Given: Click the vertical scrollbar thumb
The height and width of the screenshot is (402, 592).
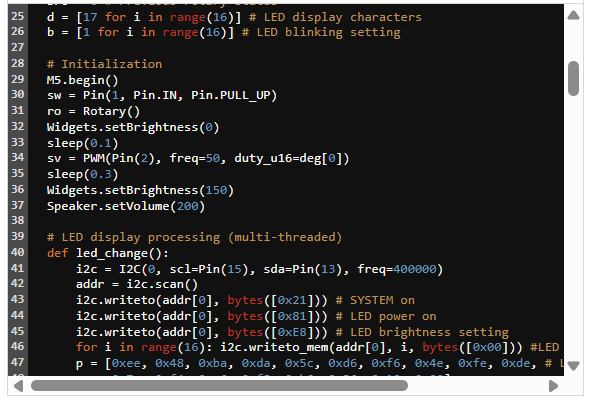Looking at the screenshot, I should point(573,79).
